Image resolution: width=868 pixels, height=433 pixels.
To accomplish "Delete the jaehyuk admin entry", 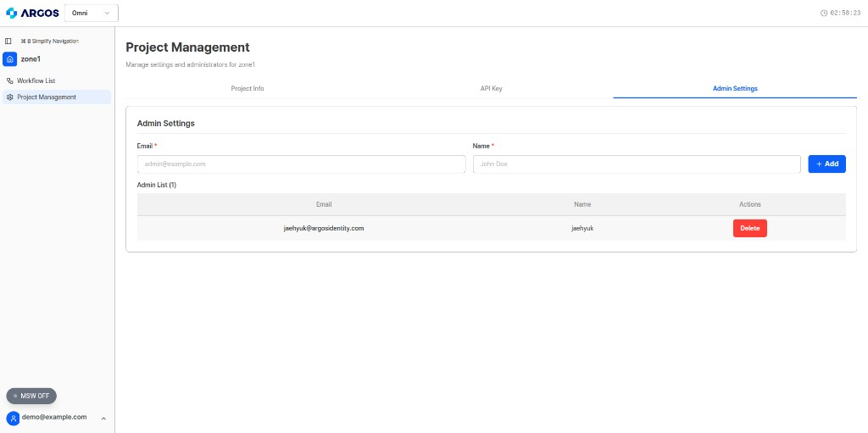I will tap(750, 228).
